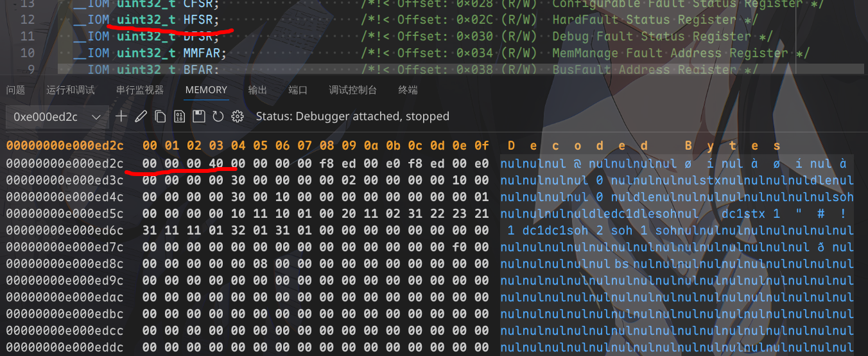Open the 端口 tab
Image resolution: width=868 pixels, height=356 pixels.
pos(298,90)
